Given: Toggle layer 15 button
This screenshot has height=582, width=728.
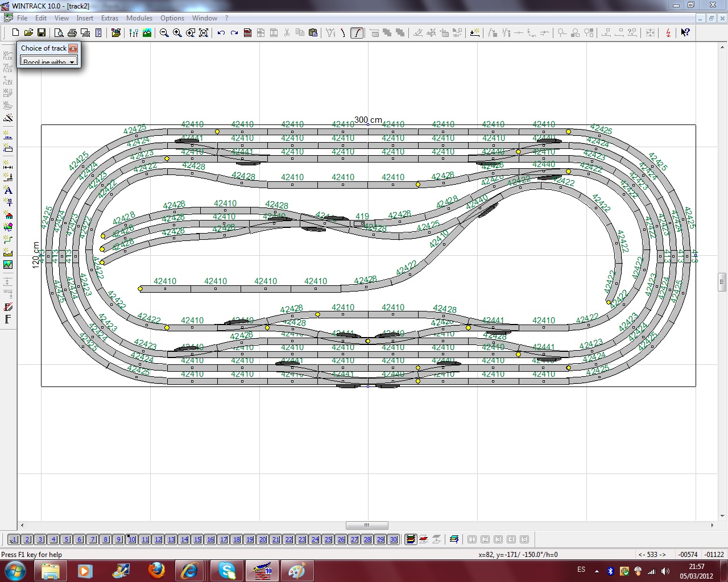Looking at the screenshot, I should (197, 539).
